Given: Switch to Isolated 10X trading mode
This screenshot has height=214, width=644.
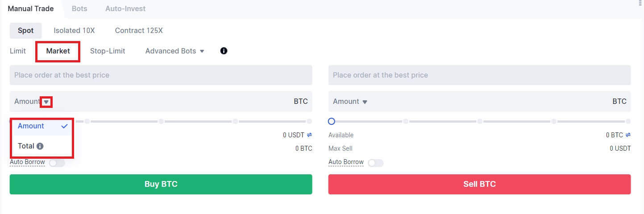Looking at the screenshot, I should [x=74, y=30].
